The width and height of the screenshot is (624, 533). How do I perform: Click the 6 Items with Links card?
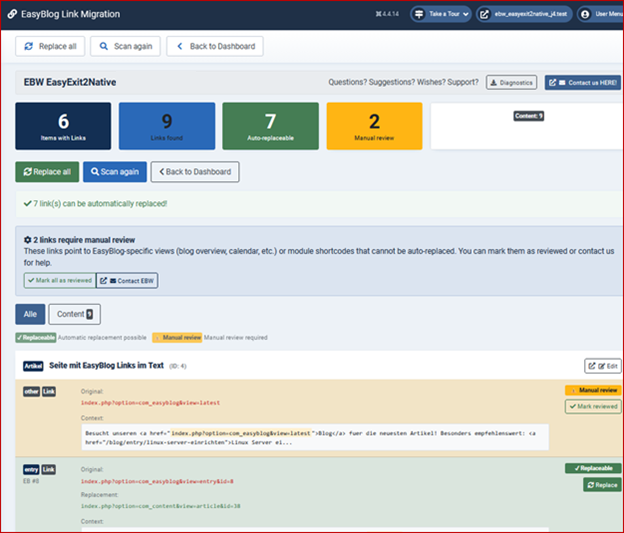(x=63, y=126)
